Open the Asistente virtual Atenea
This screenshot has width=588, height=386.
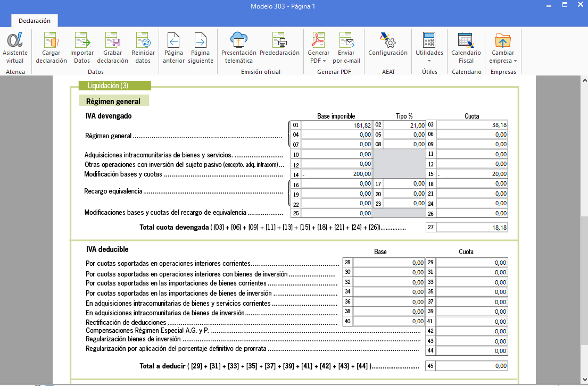[15, 48]
